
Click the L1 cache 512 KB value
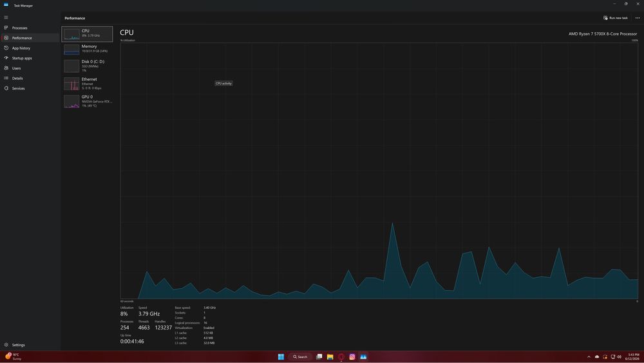tap(208, 333)
